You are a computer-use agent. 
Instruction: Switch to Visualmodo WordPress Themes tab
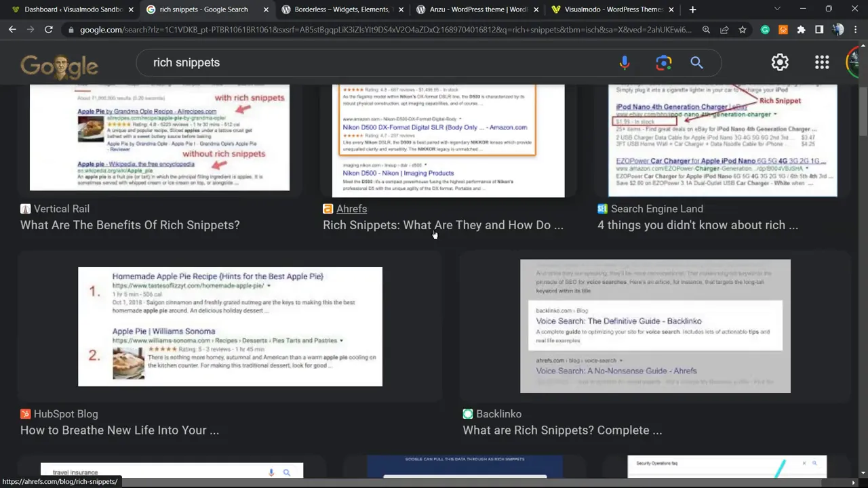(x=613, y=9)
